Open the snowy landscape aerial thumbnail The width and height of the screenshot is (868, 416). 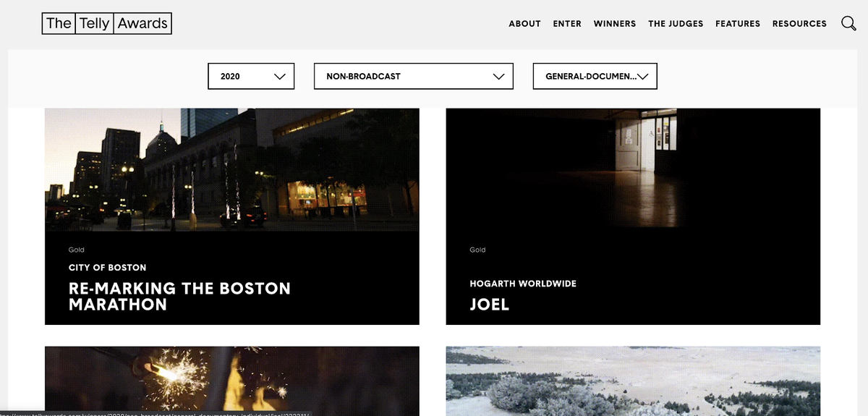(633, 381)
